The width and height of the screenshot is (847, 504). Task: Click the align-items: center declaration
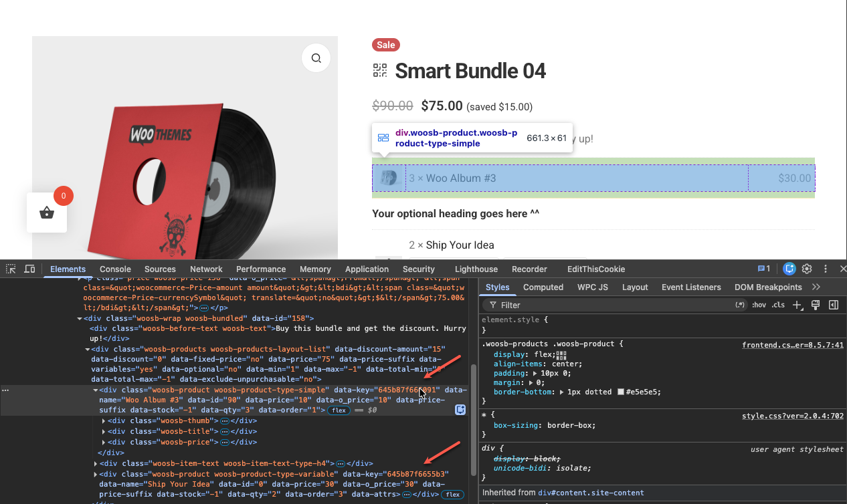coord(539,364)
